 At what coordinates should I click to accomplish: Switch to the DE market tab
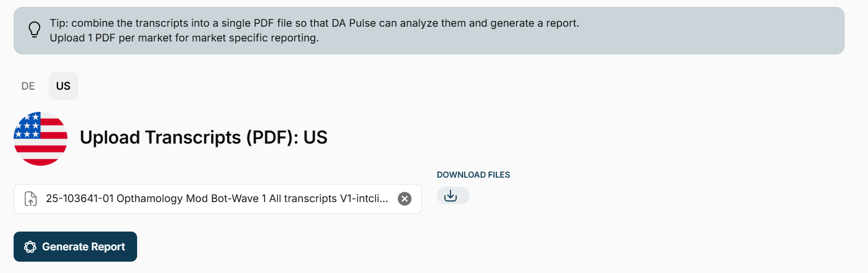tap(28, 86)
